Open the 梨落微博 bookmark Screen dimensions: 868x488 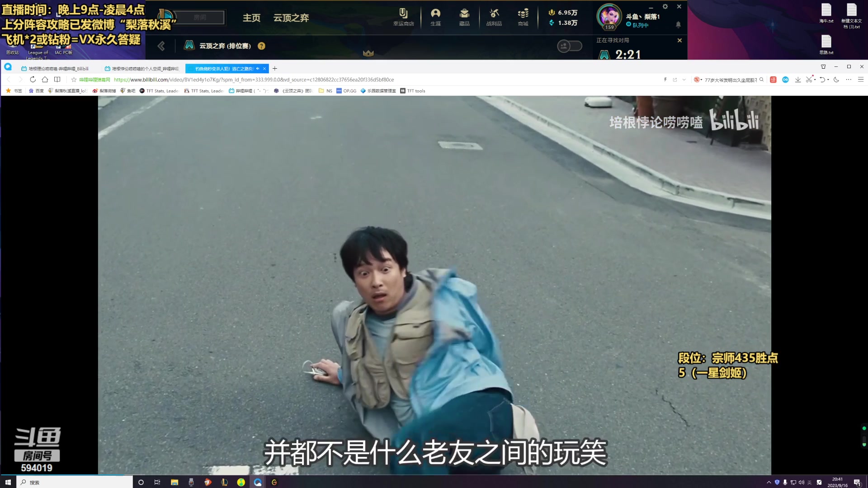(x=104, y=91)
